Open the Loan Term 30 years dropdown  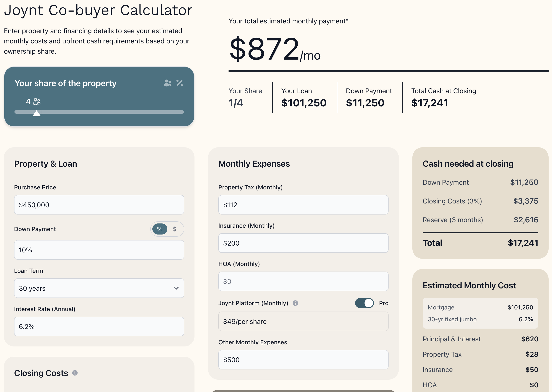[99, 288]
